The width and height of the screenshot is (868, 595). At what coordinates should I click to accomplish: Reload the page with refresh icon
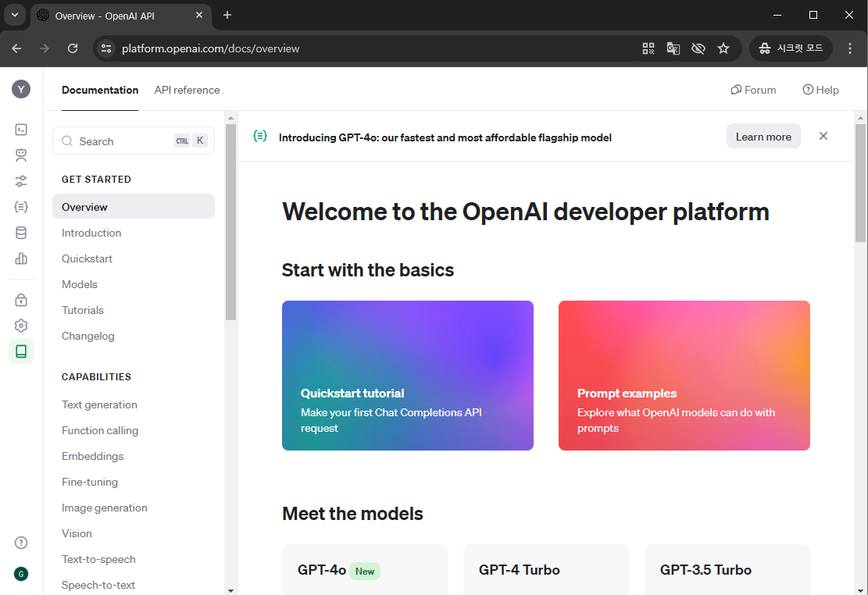tap(73, 48)
